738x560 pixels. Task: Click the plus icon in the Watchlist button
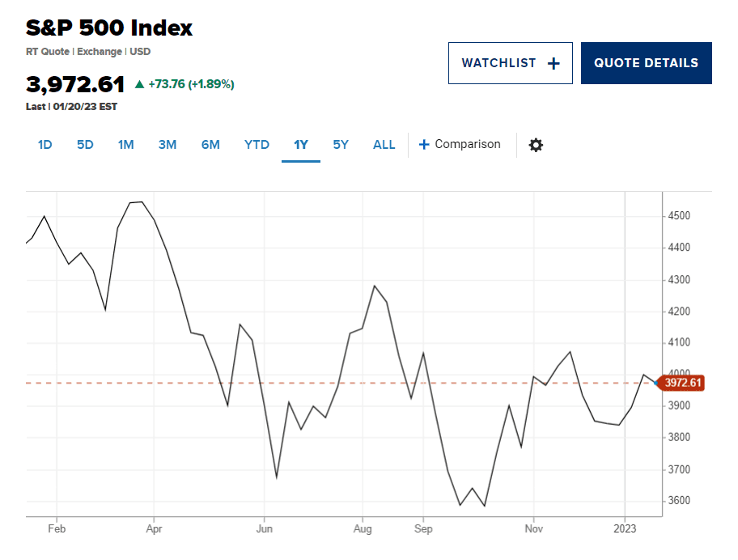tap(553, 64)
